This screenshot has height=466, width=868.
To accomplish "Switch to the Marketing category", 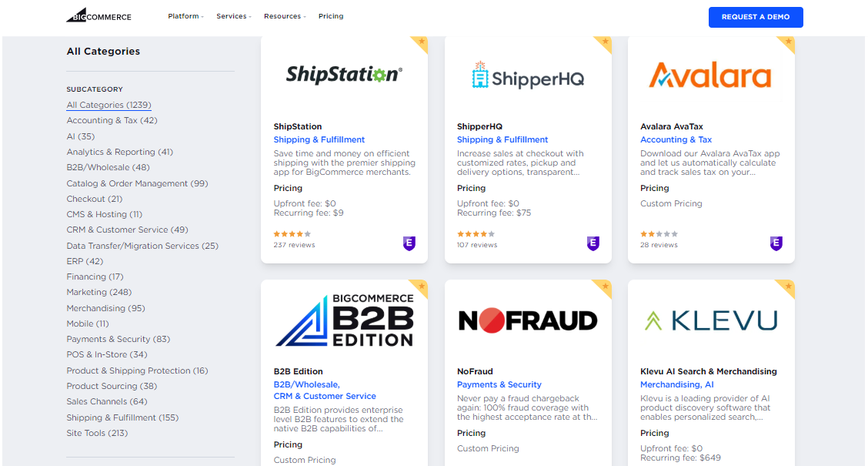I will pyautogui.click(x=91, y=292).
